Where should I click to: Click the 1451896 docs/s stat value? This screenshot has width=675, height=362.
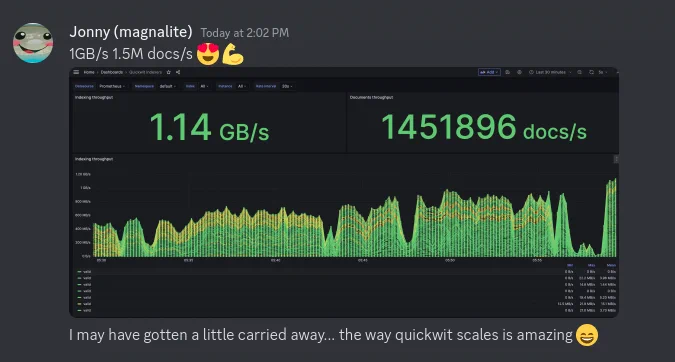point(484,127)
